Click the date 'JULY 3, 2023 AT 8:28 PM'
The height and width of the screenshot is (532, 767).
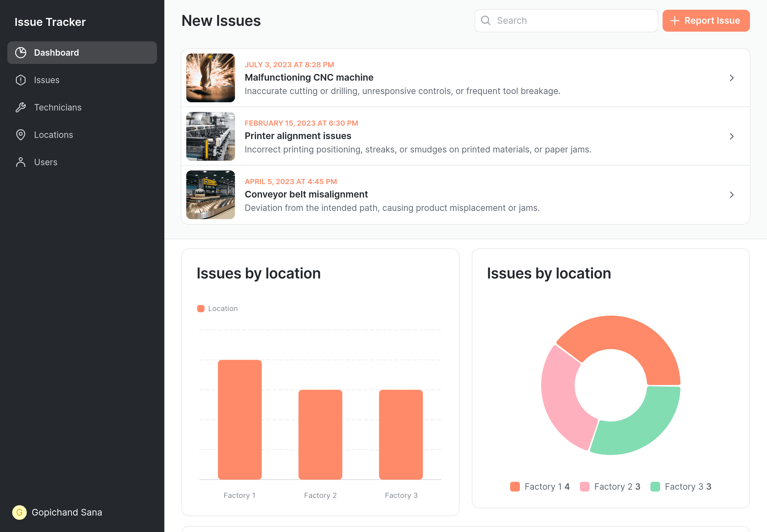pos(289,65)
